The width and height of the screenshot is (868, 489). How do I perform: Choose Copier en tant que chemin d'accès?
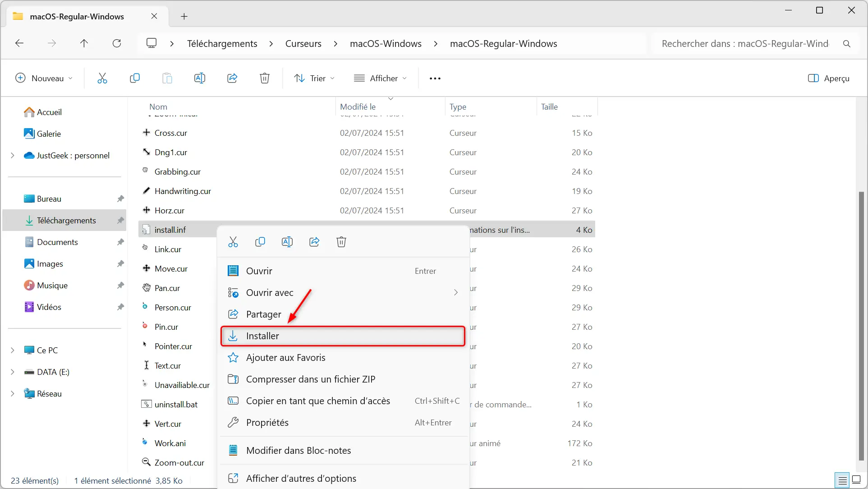point(343,401)
